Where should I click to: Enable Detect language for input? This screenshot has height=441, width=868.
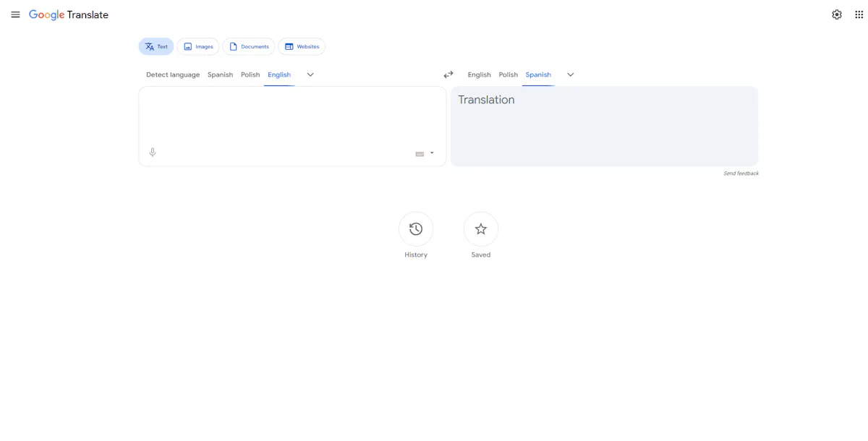tap(173, 74)
